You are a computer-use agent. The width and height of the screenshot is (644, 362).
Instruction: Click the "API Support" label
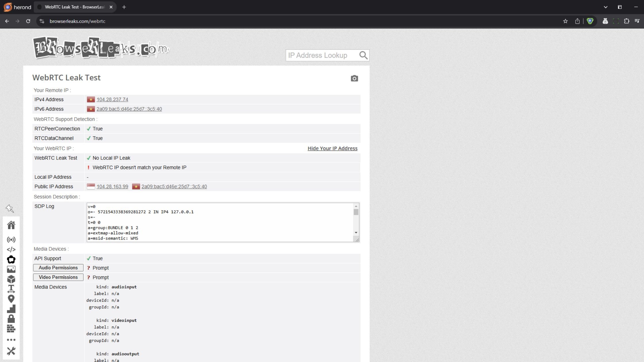coord(48,258)
